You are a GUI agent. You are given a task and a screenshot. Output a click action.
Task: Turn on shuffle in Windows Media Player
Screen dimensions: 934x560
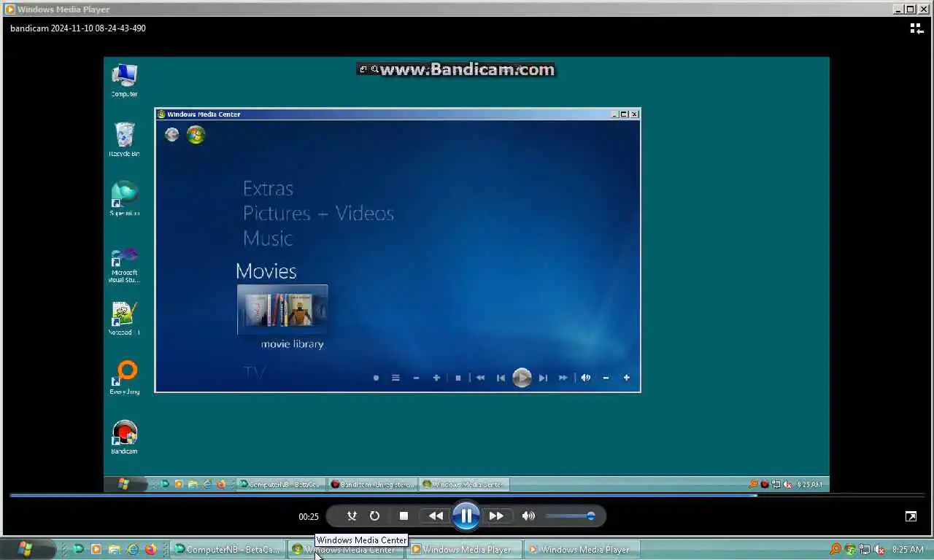[x=352, y=516]
